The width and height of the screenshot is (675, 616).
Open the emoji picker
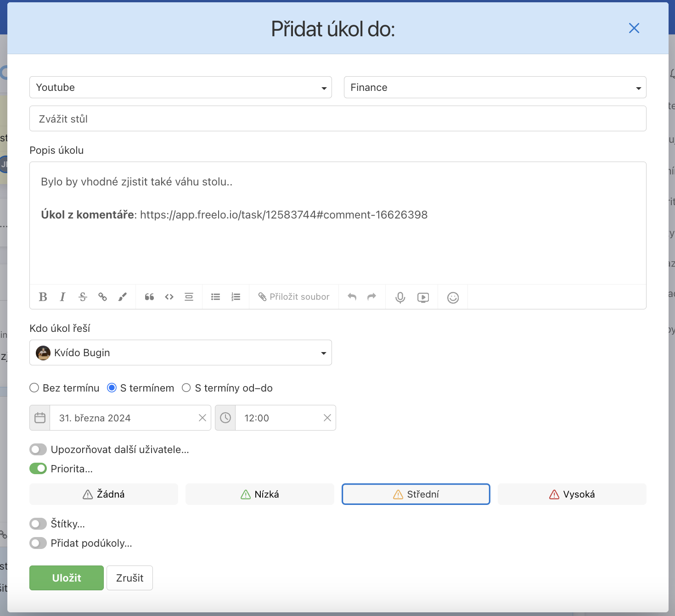453,298
